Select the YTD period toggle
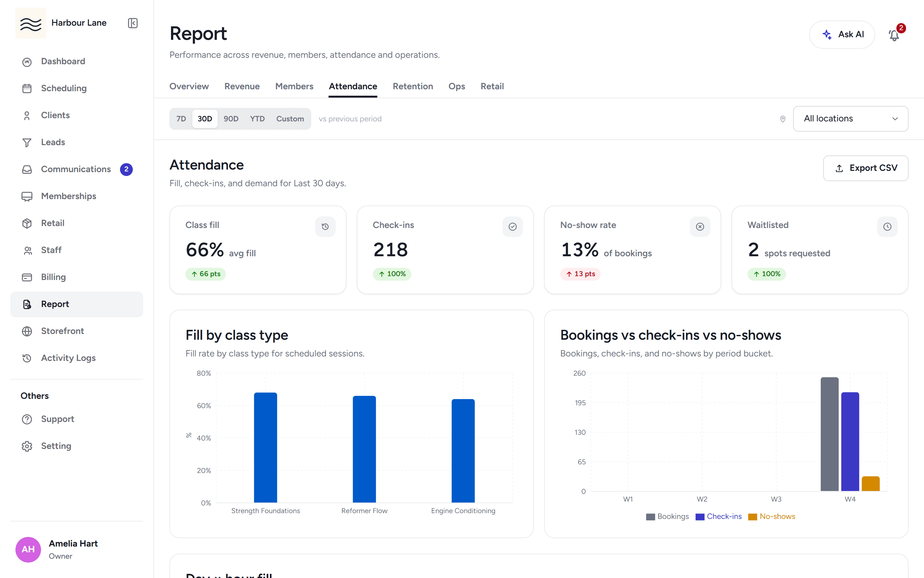The height and width of the screenshot is (578, 924). [x=257, y=119]
